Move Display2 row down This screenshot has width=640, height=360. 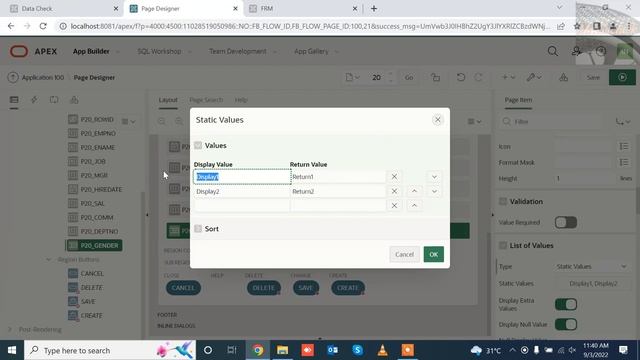coord(434,191)
